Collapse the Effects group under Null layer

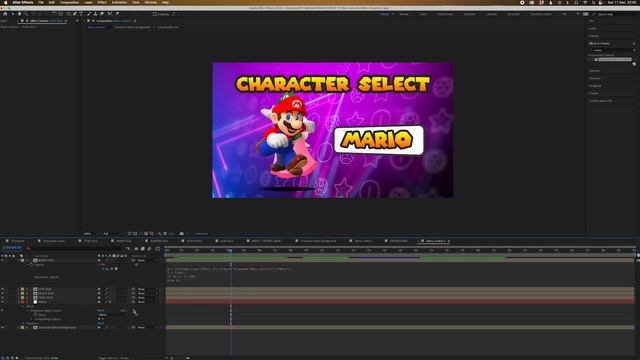pyautogui.click(x=23, y=307)
